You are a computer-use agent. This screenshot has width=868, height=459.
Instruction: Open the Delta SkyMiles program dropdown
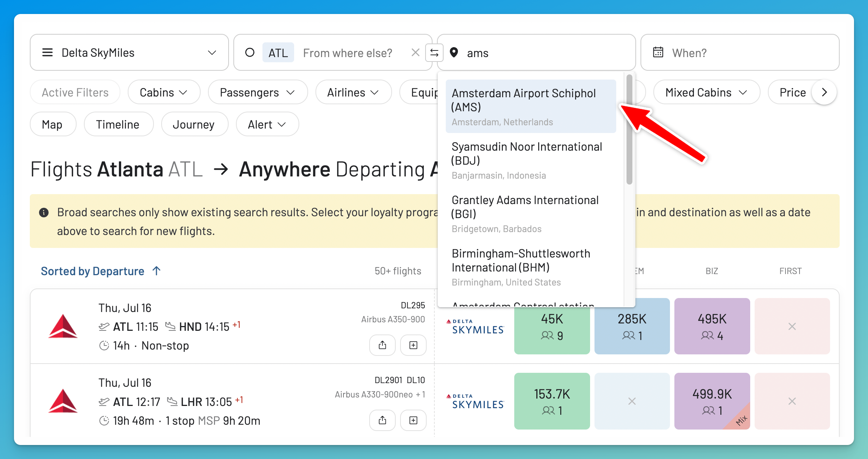129,52
